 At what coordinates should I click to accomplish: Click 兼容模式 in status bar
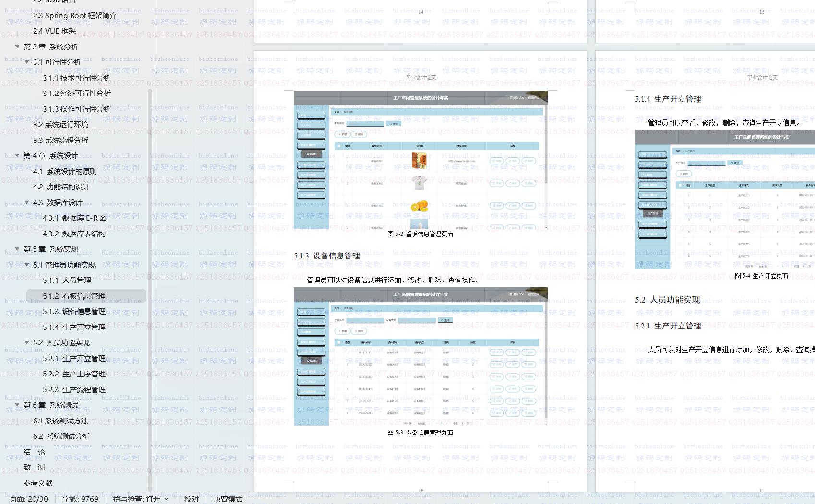pyautogui.click(x=228, y=499)
